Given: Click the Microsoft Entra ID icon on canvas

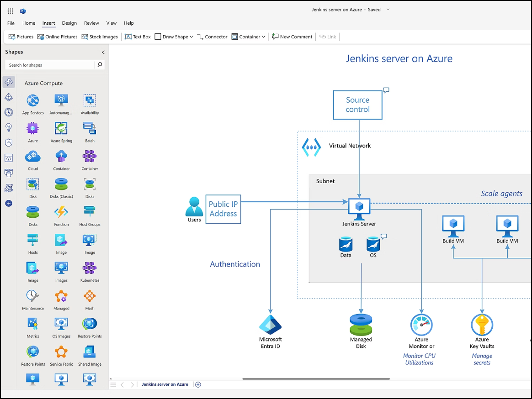Looking at the screenshot, I should [271, 325].
